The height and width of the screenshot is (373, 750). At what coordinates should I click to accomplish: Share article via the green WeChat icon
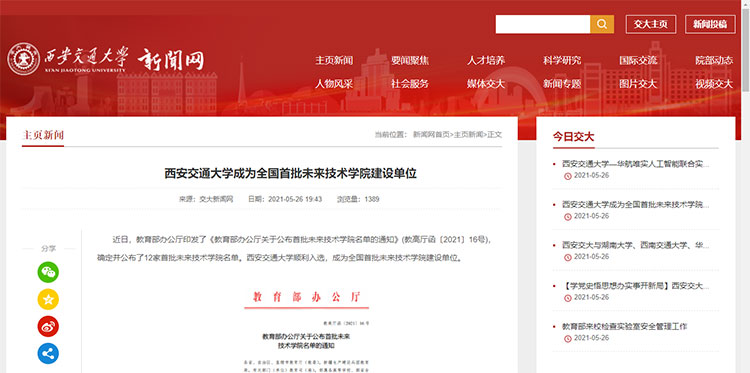(x=48, y=272)
